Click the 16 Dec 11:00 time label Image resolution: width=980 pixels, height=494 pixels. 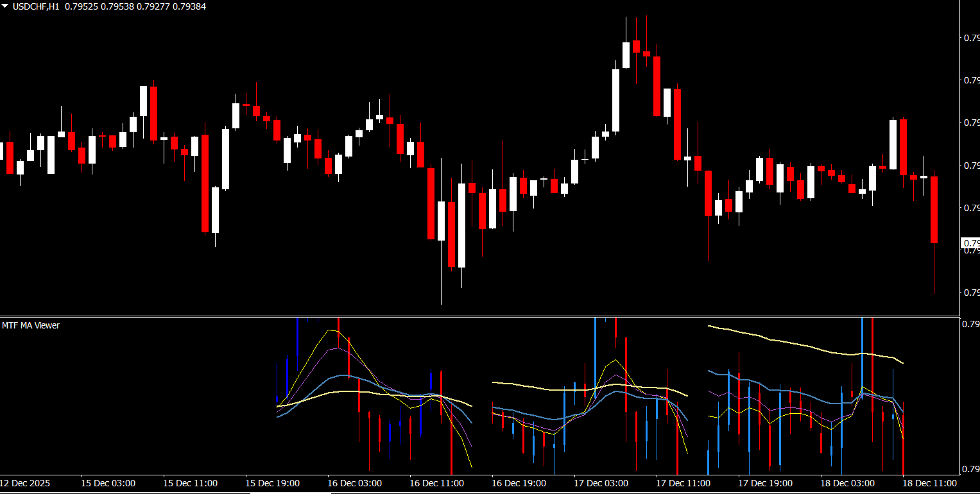point(436,483)
